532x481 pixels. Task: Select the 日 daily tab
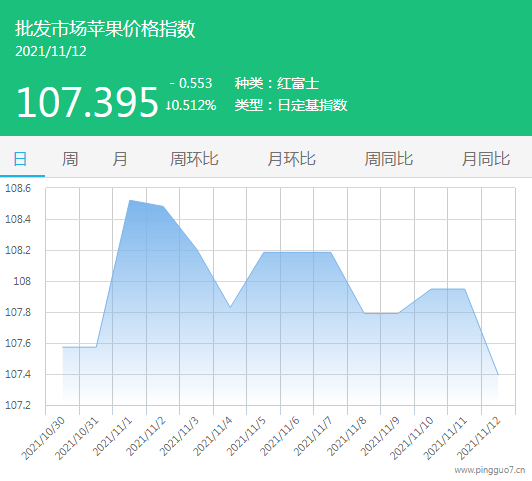pos(20,159)
